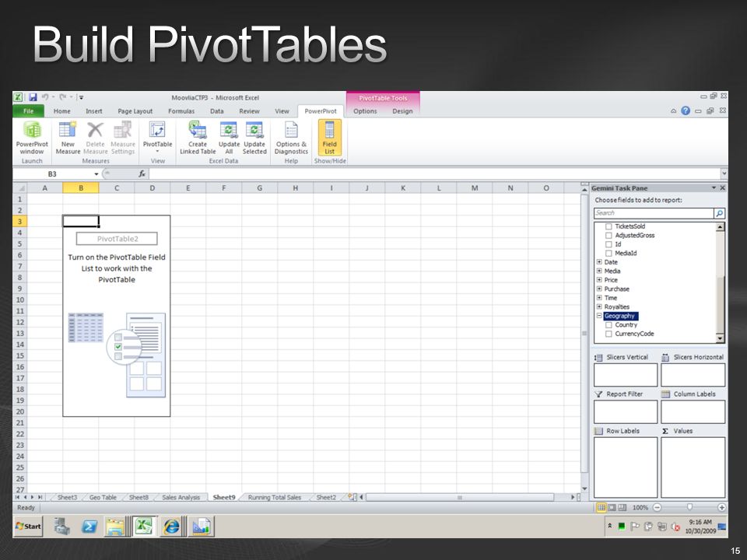747x560 pixels.
Task: Click Update Selected
Action: (x=254, y=137)
